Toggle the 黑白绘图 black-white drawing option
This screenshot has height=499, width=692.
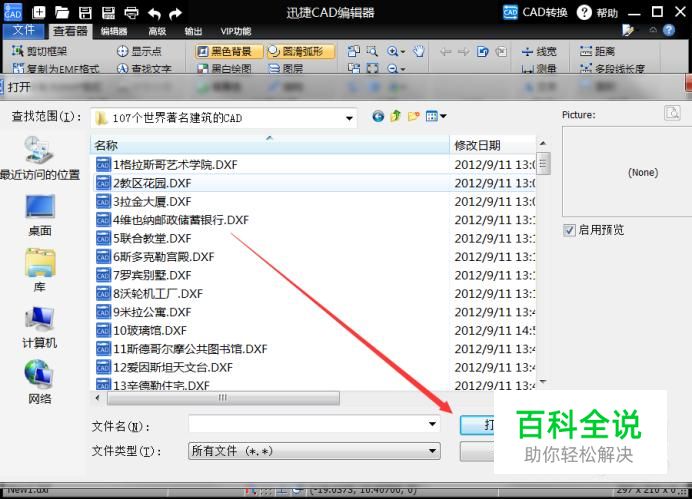224,68
